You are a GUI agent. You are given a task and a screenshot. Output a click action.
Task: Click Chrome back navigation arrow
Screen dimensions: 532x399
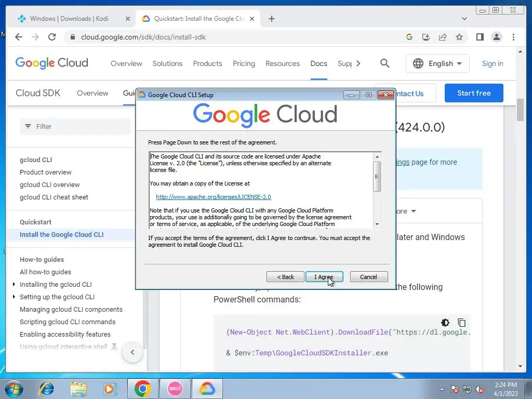(19, 37)
